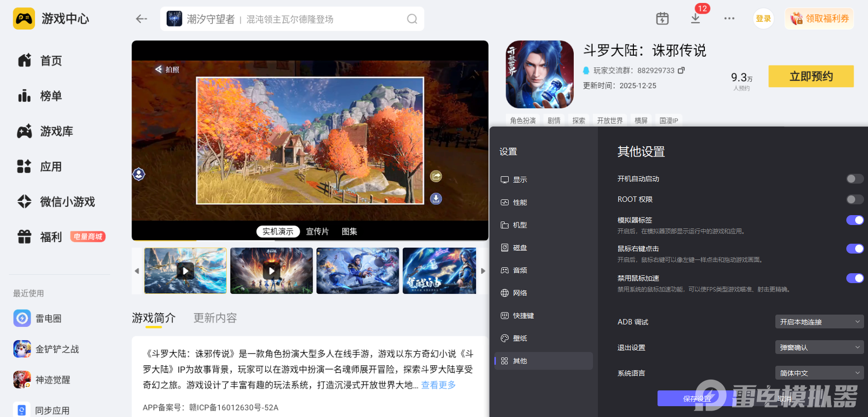Toggle 模拟器标签 switch
The image size is (868, 417).
click(x=855, y=220)
